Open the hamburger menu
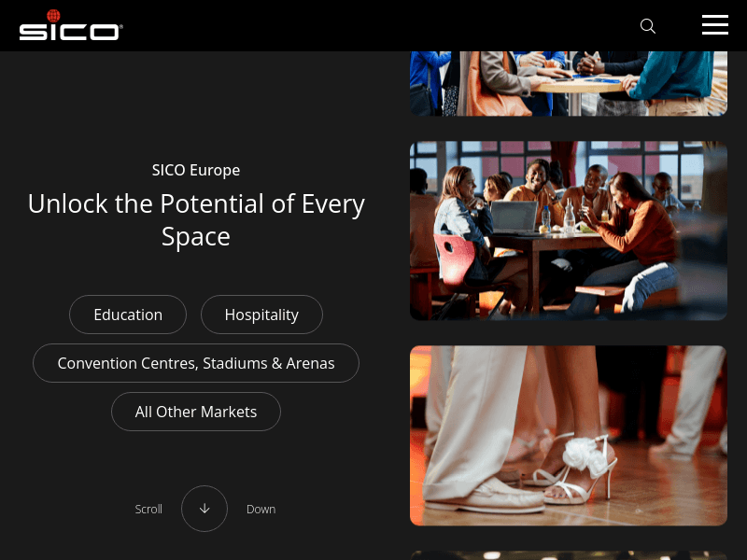The width and height of the screenshot is (747, 560). click(x=714, y=25)
